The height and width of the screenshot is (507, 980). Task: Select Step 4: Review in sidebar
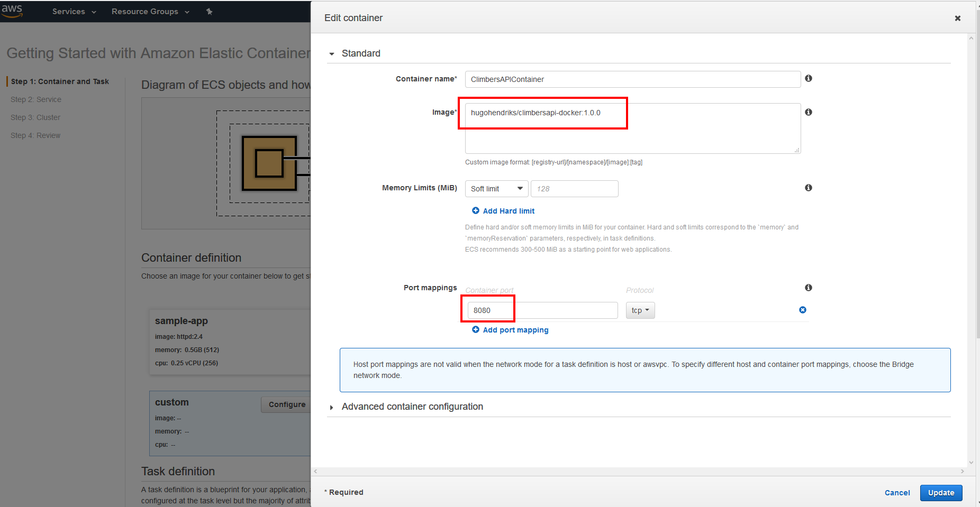click(35, 135)
